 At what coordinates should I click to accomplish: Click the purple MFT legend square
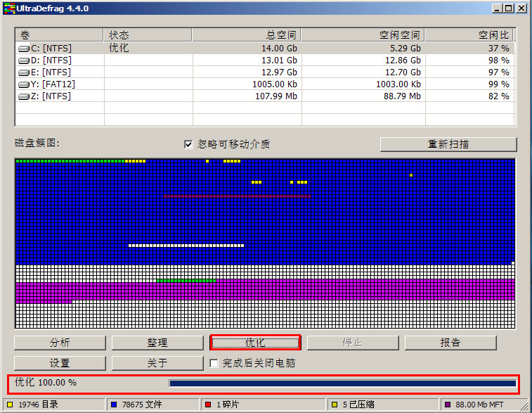click(x=447, y=405)
